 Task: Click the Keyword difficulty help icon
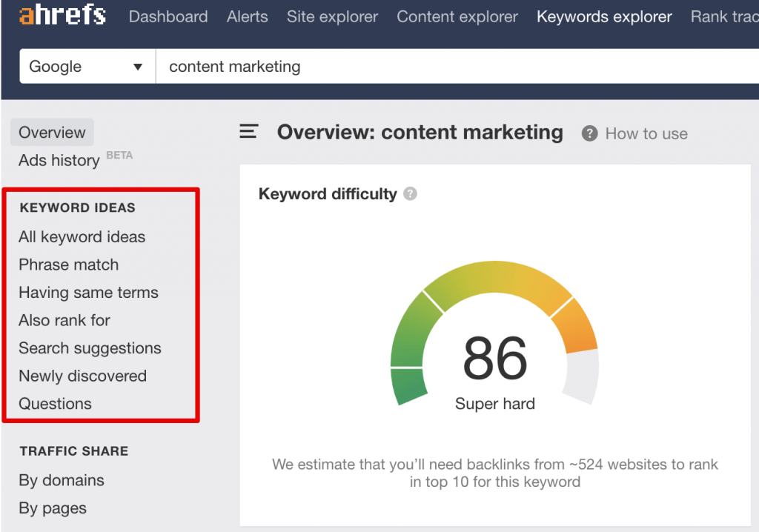pyautogui.click(x=411, y=193)
